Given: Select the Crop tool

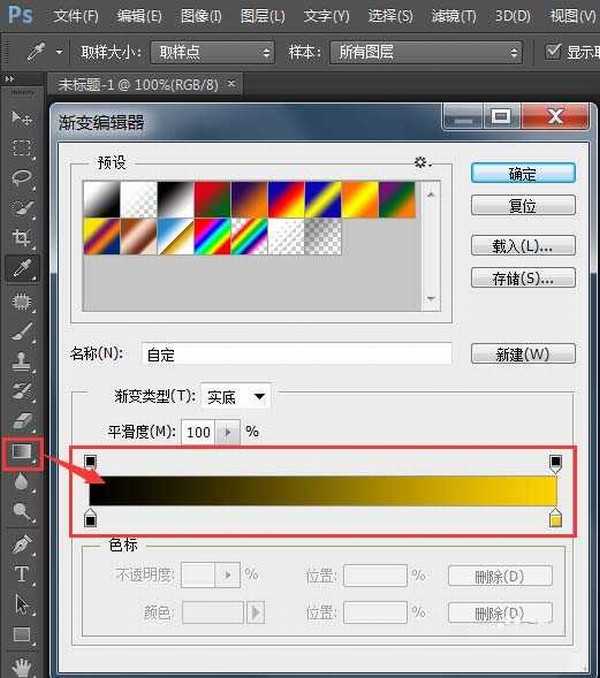Looking at the screenshot, I should (21, 237).
